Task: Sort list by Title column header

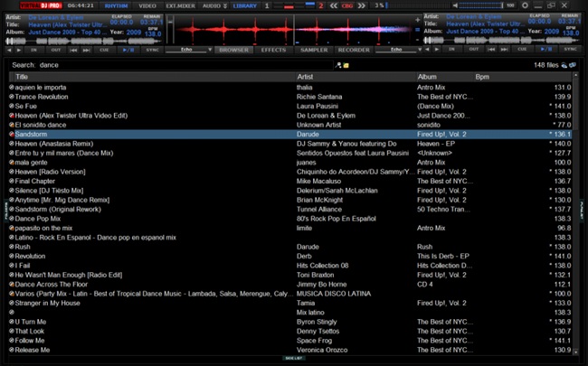Action: pos(155,77)
